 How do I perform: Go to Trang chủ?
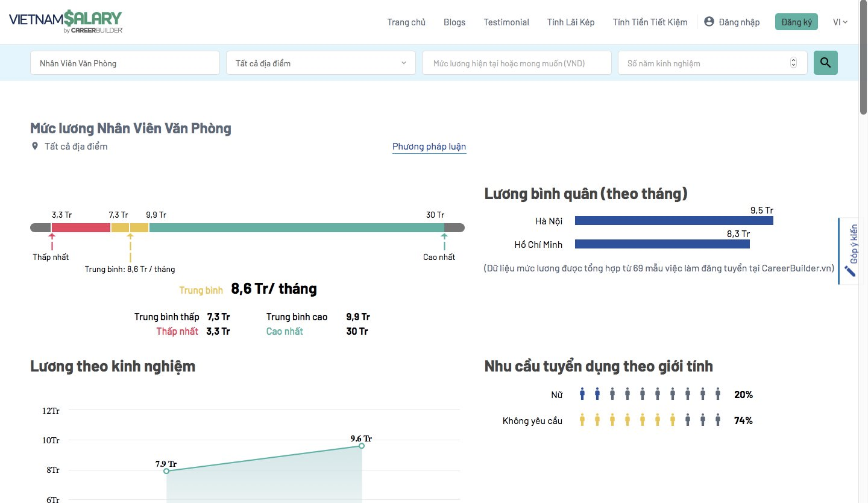406,22
